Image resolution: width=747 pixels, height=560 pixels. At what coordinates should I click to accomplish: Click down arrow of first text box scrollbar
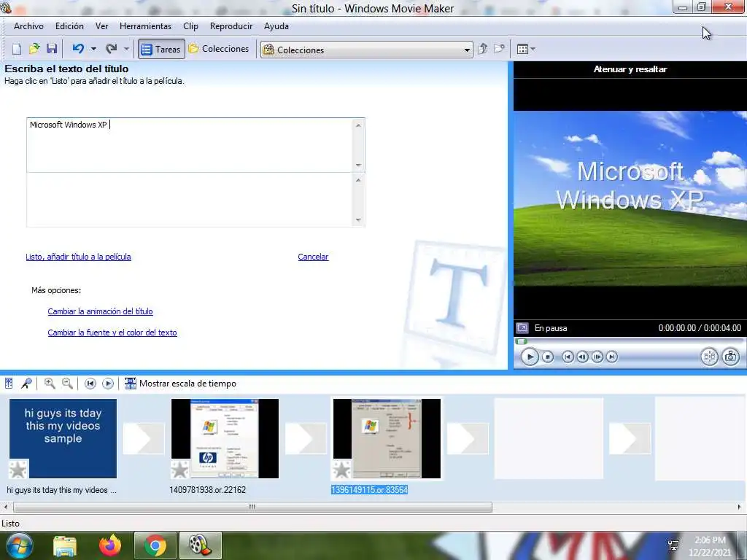(x=358, y=166)
